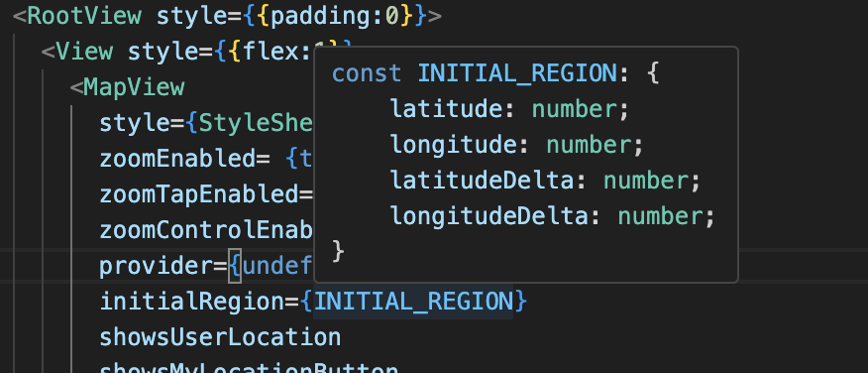Select the MapView component tag
Screen dimensions: 868x373
[x=134, y=87]
